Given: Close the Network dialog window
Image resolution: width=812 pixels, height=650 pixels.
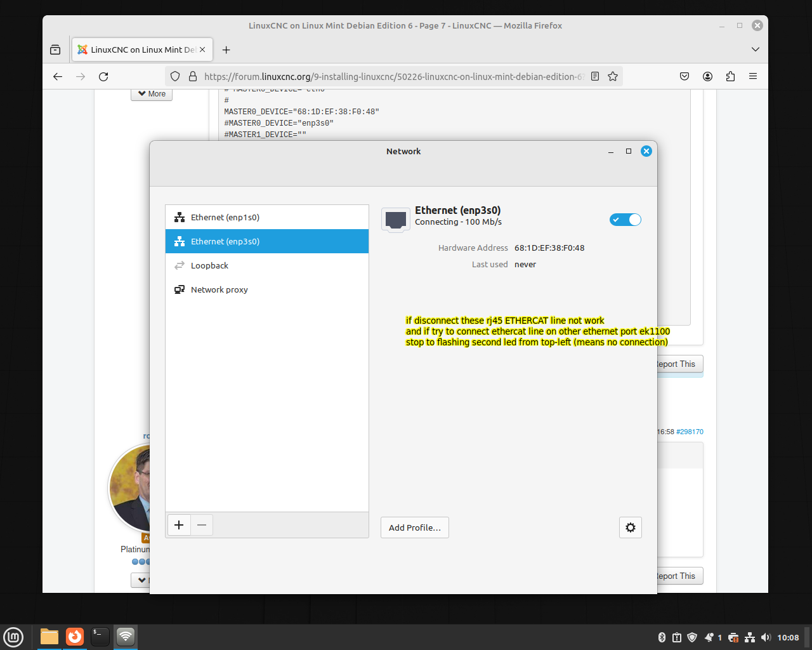Looking at the screenshot, I should pyautogui.click(x=646, y=151).
